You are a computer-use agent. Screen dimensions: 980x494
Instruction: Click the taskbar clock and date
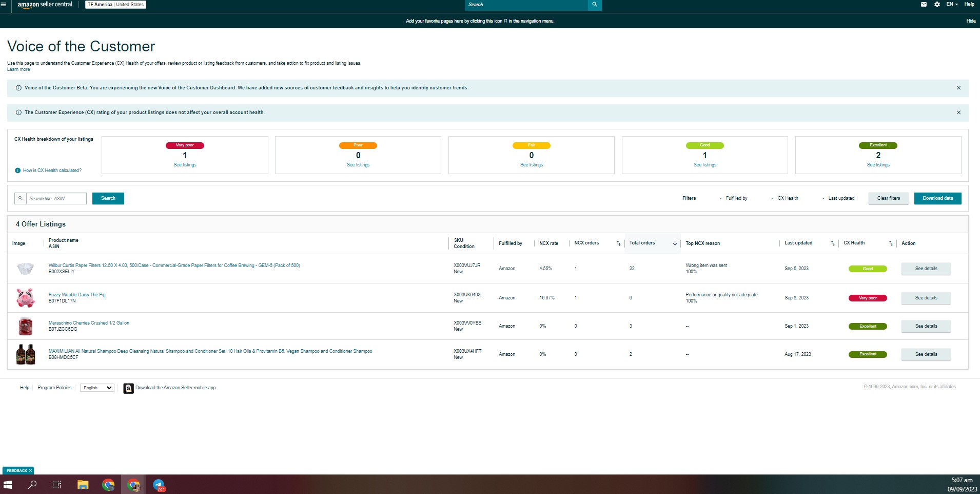tap(962, 485)
